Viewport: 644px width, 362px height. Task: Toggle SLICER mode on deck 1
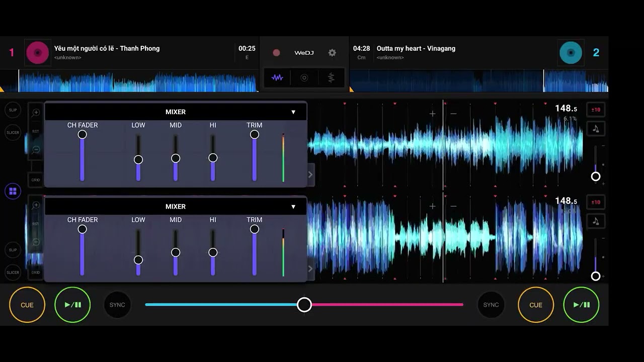[13, 133]
